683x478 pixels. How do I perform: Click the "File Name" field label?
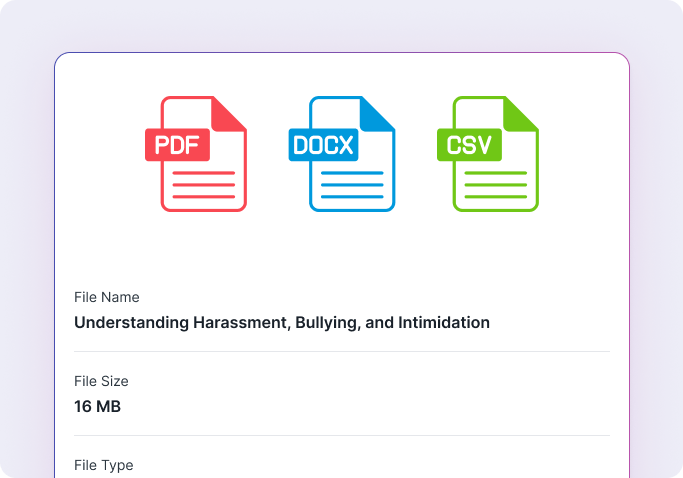coord(107,297)
